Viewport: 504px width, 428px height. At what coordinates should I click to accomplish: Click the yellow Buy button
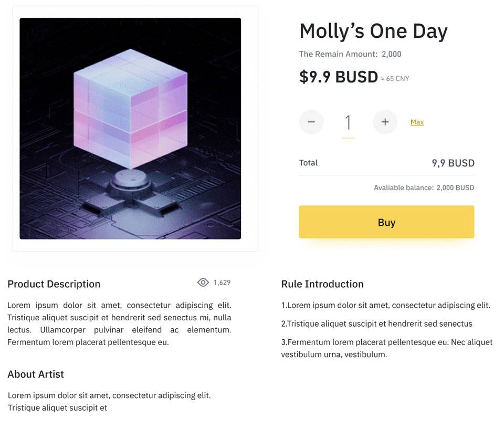386,222
